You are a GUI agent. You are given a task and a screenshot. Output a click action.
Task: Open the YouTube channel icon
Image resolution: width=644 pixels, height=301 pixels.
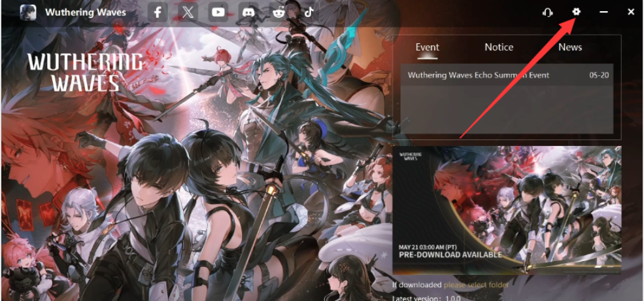tap(218, 12)
